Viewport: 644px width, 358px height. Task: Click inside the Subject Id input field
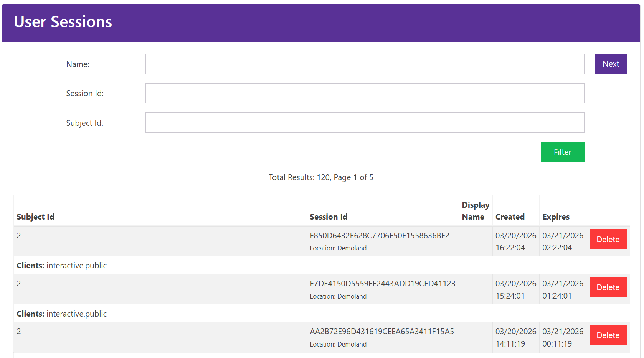pos(365,122)
